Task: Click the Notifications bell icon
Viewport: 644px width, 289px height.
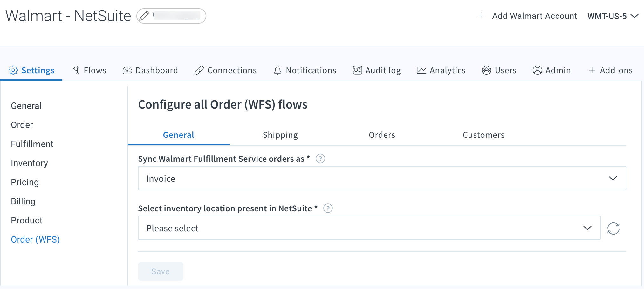Action: click(277, 70)
